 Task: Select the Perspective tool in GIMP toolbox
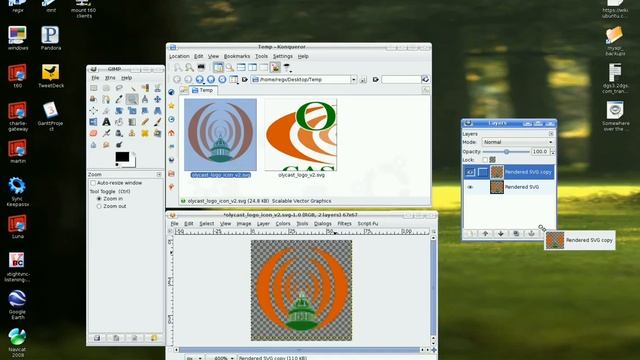tap(158, 111)
